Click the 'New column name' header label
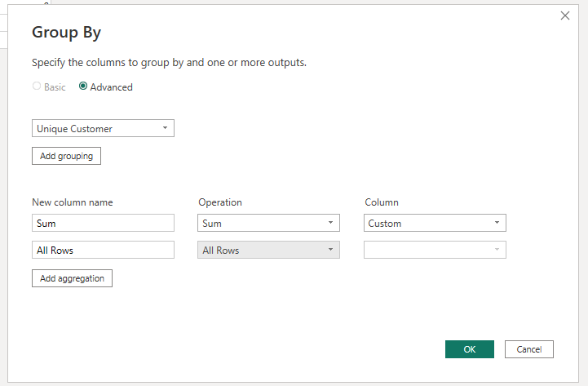The width and height of the screenshot is (588, 386). 73,202
